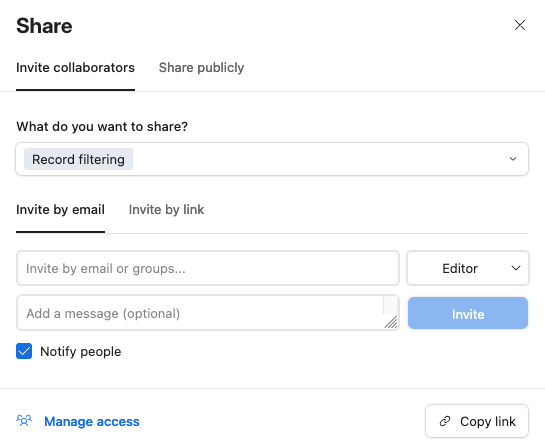
Task: Focus the 'Invite by email or groups' field
Action: (208, 268)
